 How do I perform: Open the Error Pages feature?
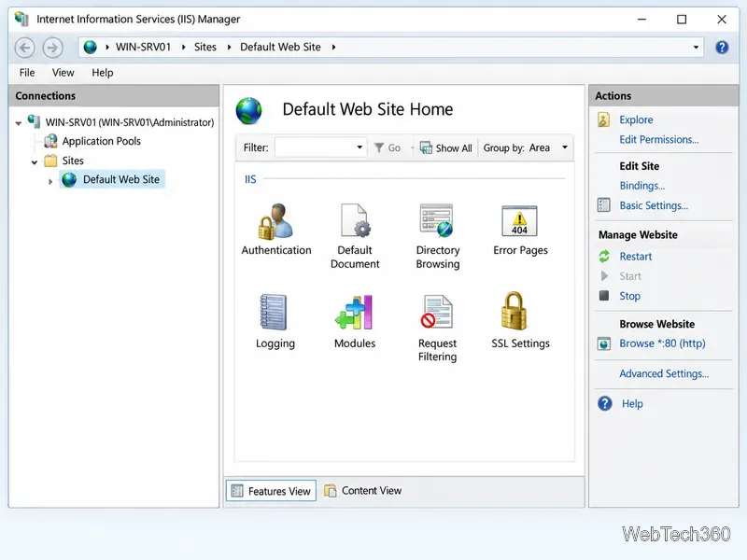point(520,229)
